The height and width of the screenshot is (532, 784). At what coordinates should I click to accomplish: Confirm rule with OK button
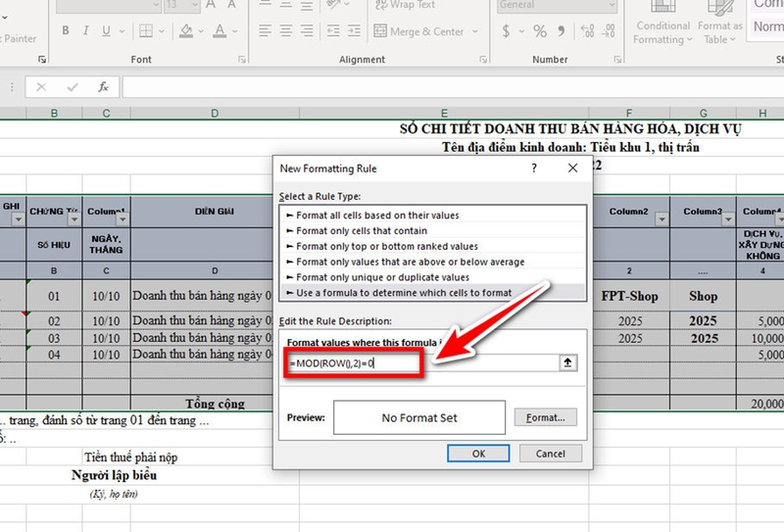click(x=478, y=454)
